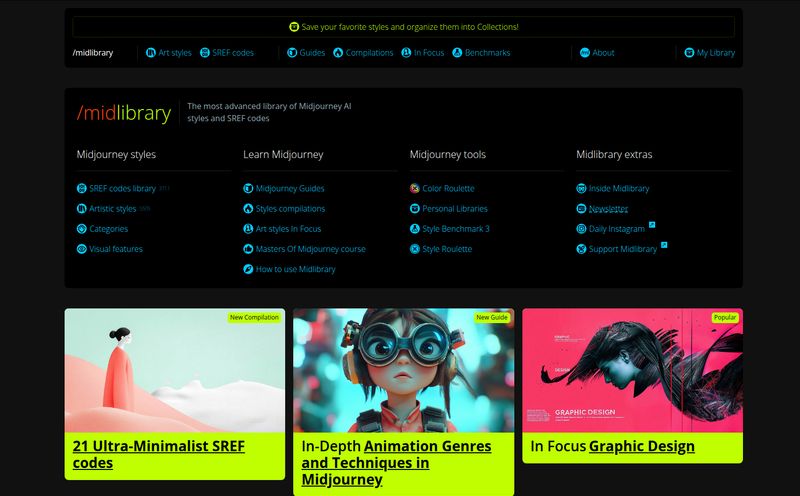Click the minimalist red-coat figure thumbnail
This screenshot has width=800, height=496.
pos(175,370)
